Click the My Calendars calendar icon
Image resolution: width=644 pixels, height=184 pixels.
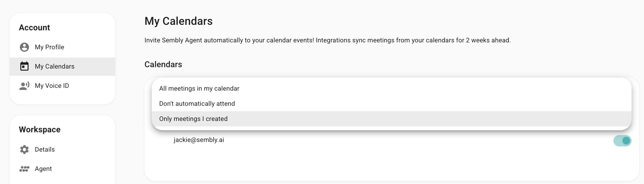click(x=24, y=67)
